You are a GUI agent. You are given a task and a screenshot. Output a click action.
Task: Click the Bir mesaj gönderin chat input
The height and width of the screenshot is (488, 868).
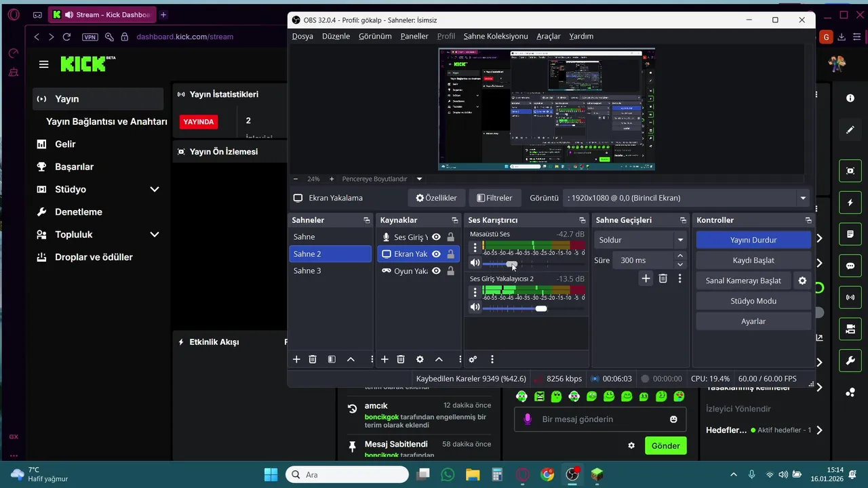600,420
